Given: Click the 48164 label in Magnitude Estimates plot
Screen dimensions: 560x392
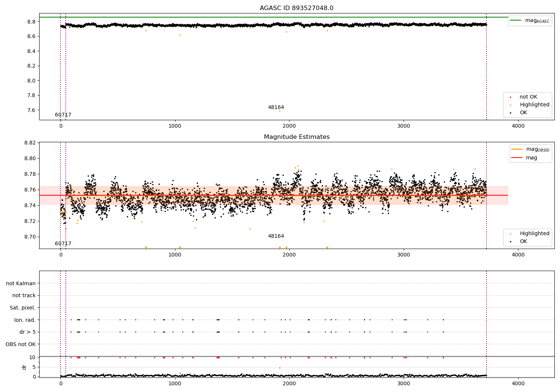Looking at the screenshot, I should click(276, 236).
